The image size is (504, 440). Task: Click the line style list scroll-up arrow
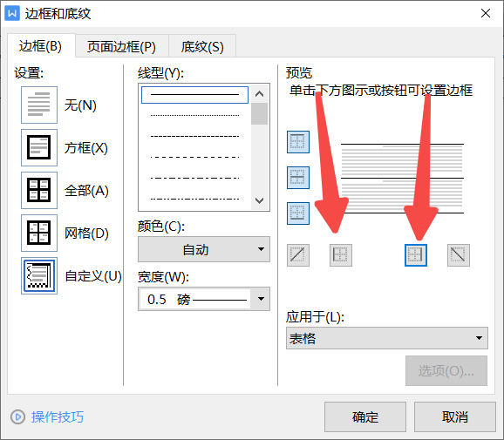pos(259,94)
